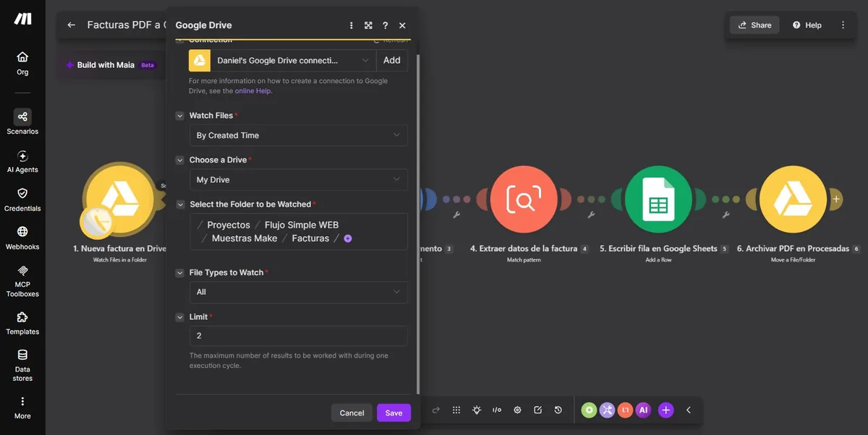The width and height of the screenshot is (868, 435).
Task: Open Choose a Drive dropdown
Action: point(299,179)
